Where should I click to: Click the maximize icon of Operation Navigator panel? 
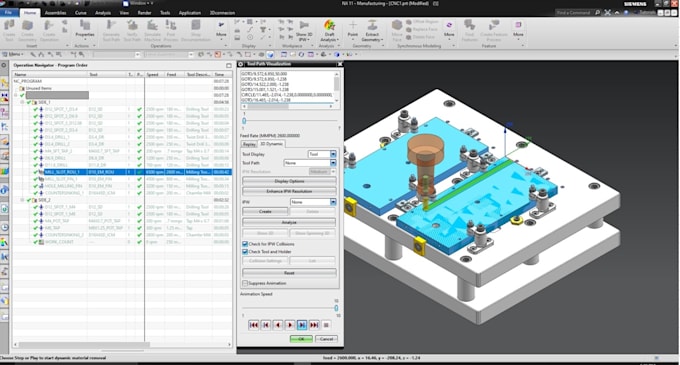click(x=229, y=65)
